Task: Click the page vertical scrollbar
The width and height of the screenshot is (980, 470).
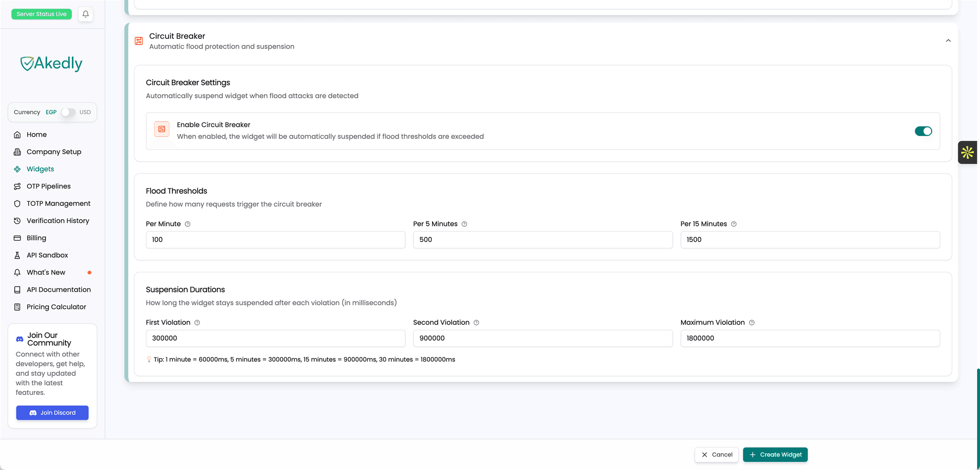Action: 978,419
